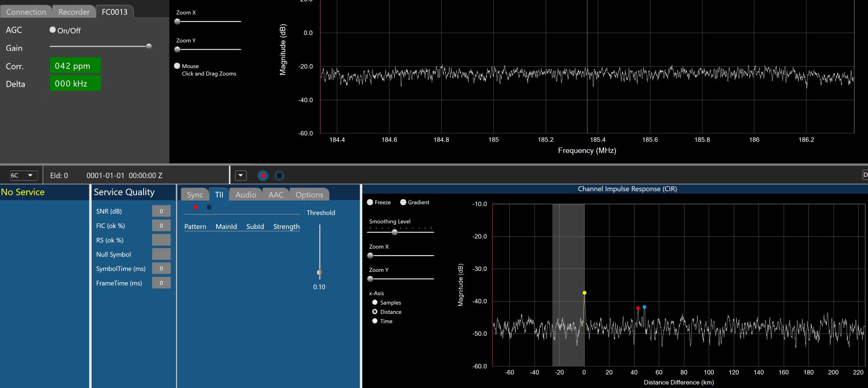
Task: Expand the dropdown next to the record button
Action: (x=240, y=176)
